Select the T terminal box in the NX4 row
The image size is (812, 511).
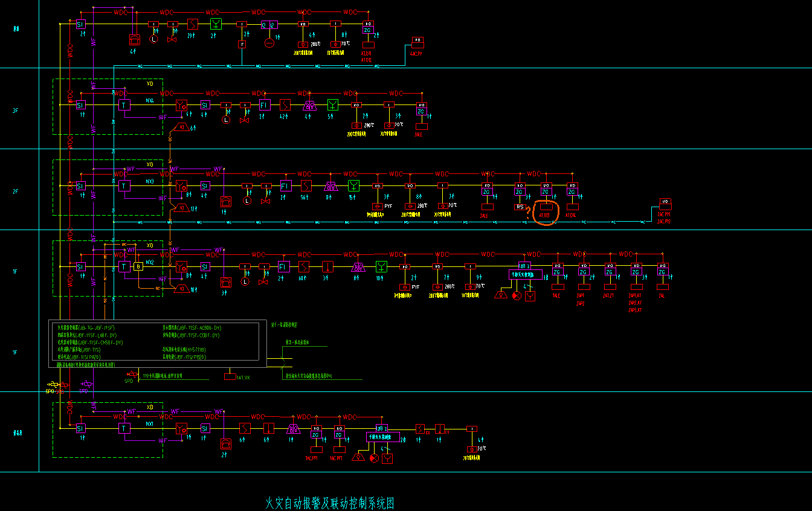[124, 105]
